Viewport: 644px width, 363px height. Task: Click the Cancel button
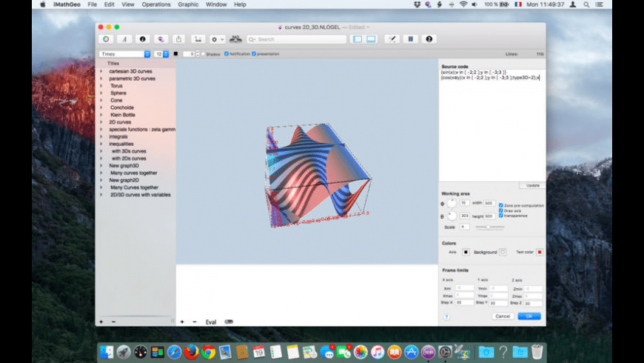pos(503,316)
